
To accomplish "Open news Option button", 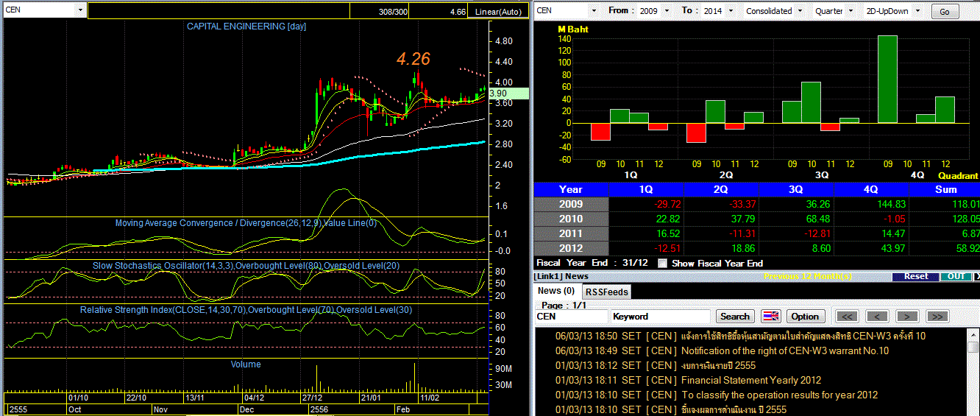I will pos(805,317).
